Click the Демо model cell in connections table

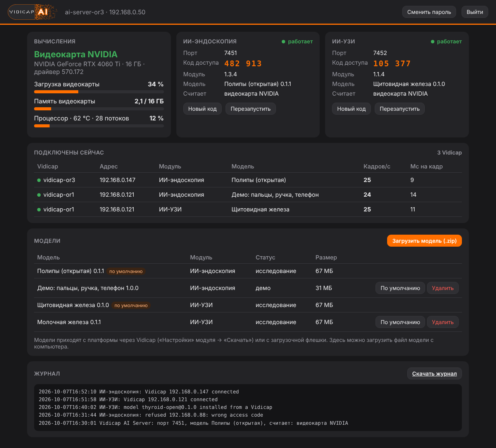click(275, 195)
